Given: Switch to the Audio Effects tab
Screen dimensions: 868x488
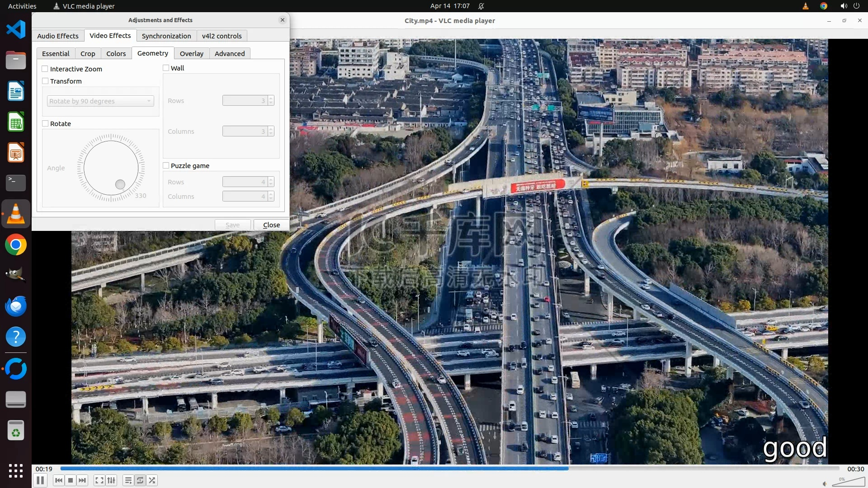Looking at the screenshot, I should (x=57, y=36).
